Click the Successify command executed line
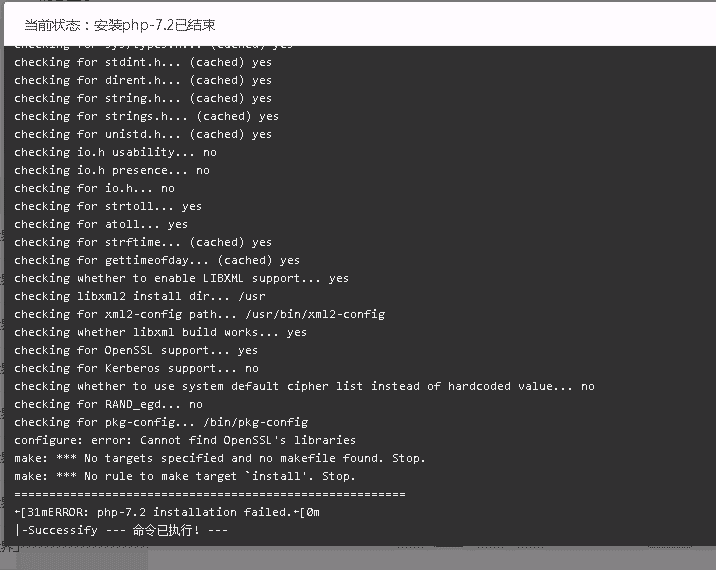Viewport: 716px width, 570px height. pyautogui.click(x=121, y=530)
